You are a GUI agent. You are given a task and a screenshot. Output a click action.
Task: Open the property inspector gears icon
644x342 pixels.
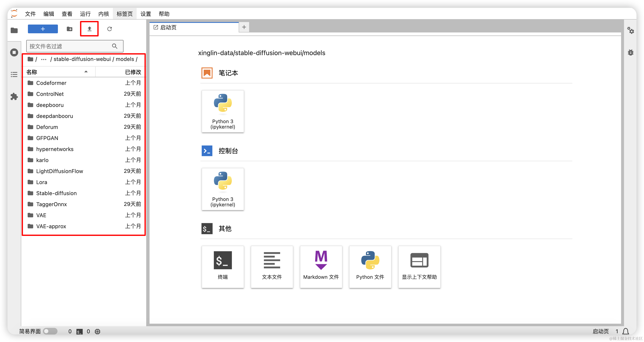tap(630, 30)
